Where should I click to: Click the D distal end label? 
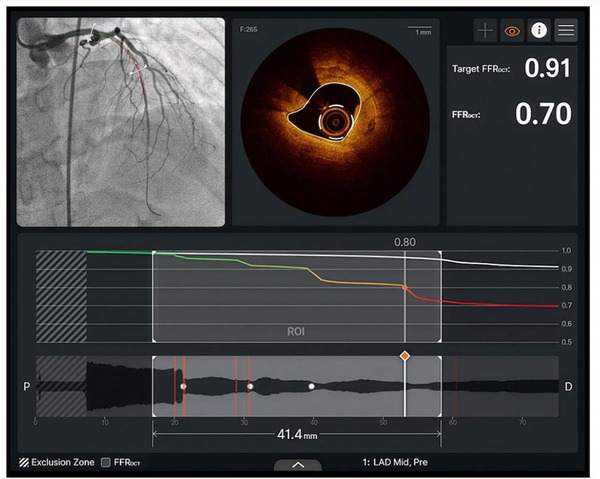coord(568,387)
